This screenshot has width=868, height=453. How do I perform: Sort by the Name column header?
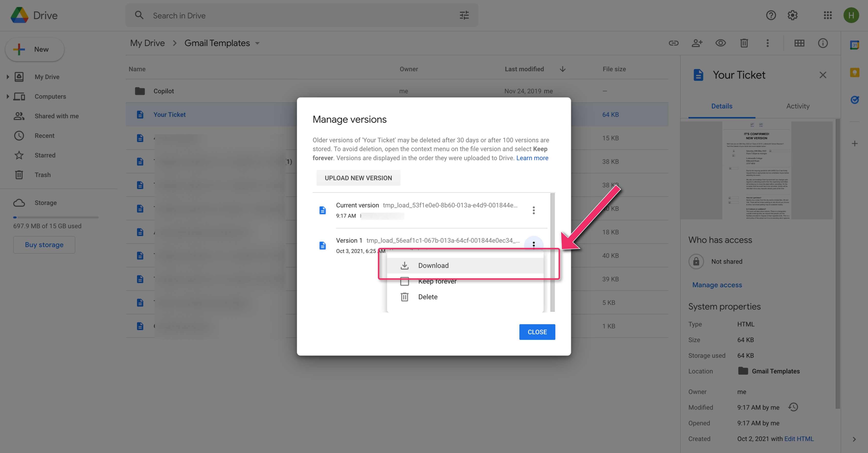pyautogui.click(x=137, y=69)
